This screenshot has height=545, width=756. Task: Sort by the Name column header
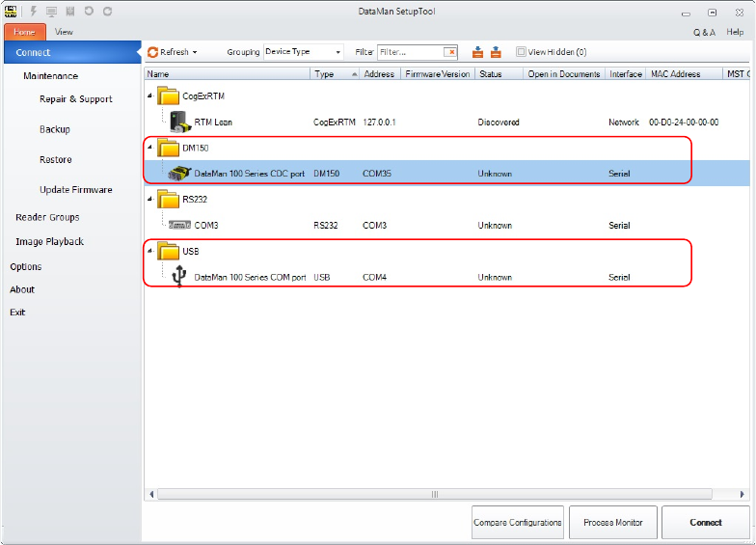(x=228, y=73)
